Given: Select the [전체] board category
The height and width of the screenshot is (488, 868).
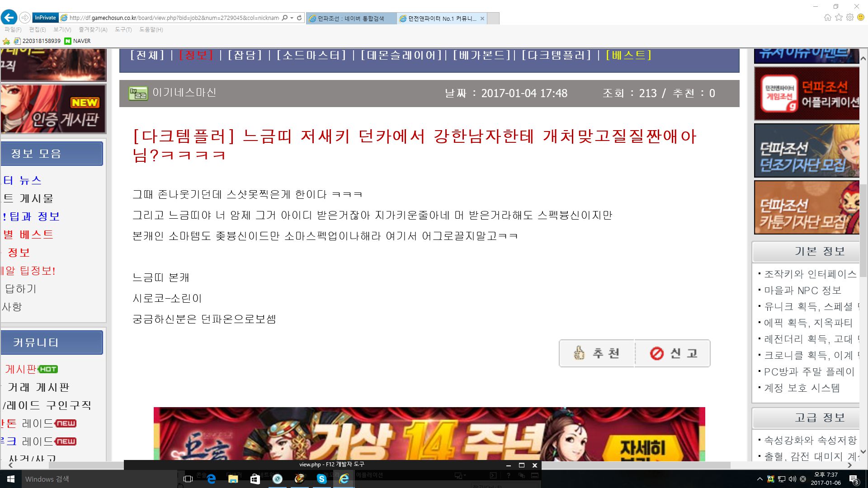Looking at the screenshot, I should point(147,55).
